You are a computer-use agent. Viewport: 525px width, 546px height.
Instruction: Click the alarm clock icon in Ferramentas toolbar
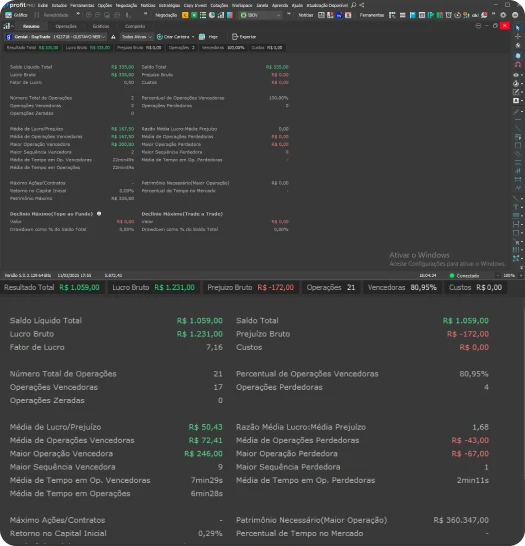pos(448,15)
